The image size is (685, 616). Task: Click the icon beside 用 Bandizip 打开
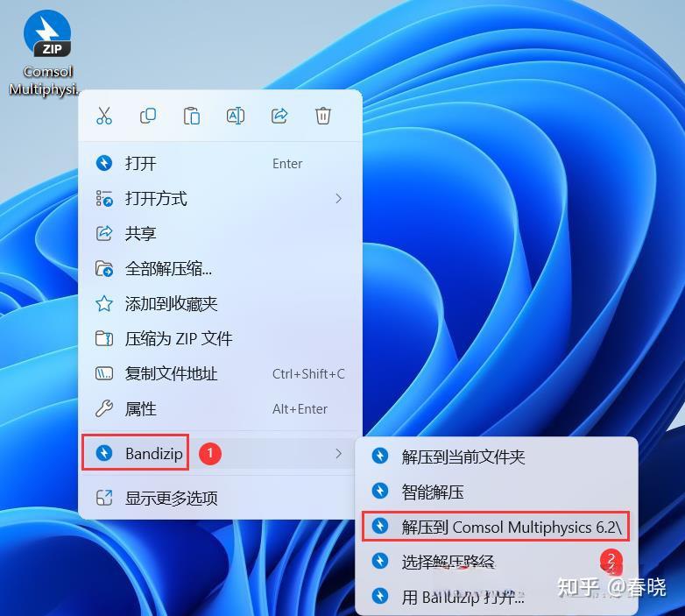[380, 596]
